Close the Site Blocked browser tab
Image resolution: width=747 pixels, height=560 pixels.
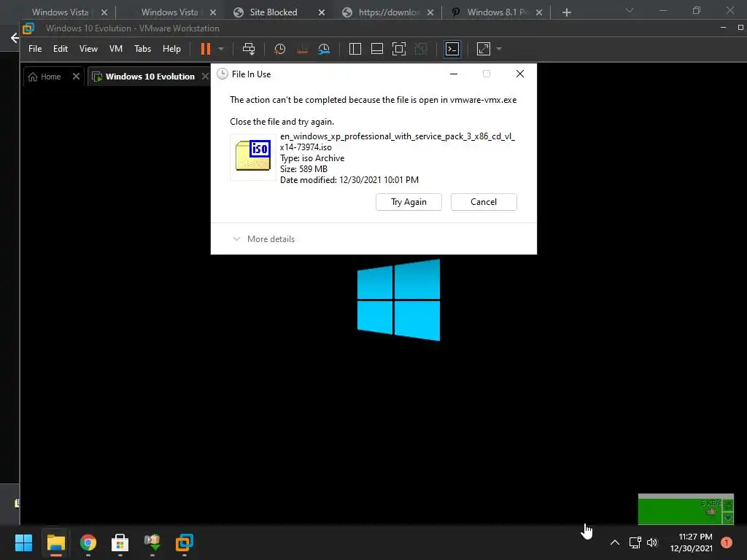322,12
